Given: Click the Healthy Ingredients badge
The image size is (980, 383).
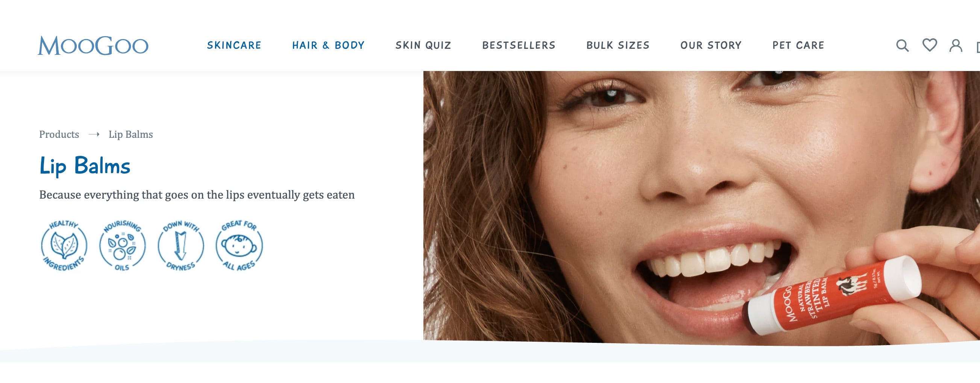Looking at the screenshot, I should coord(64,246).
